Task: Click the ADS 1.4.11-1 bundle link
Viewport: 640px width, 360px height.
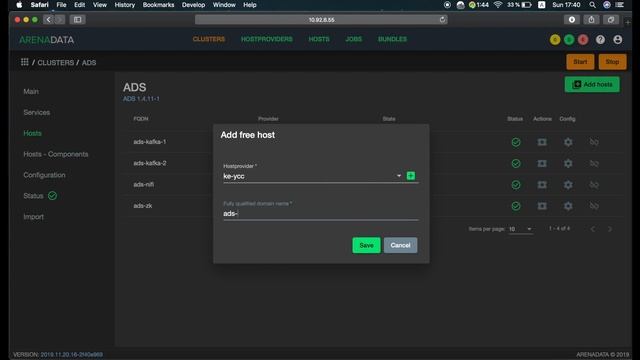Action: pyautogui.click(x=141, y=99)
